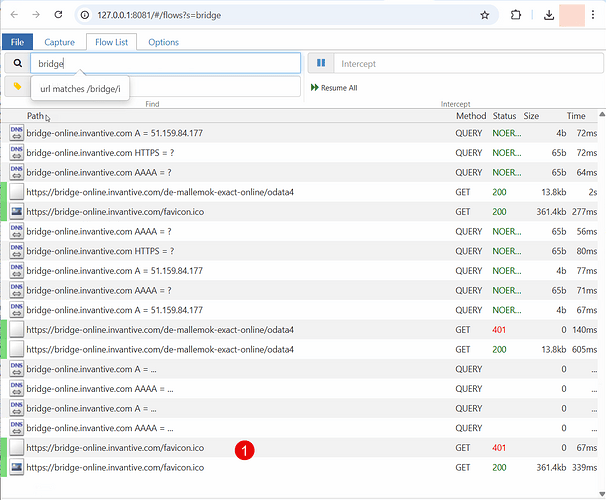
Task: Select the favicon.ico flow with 401 status
Action: pyautogui.click(x=300, y=448)
